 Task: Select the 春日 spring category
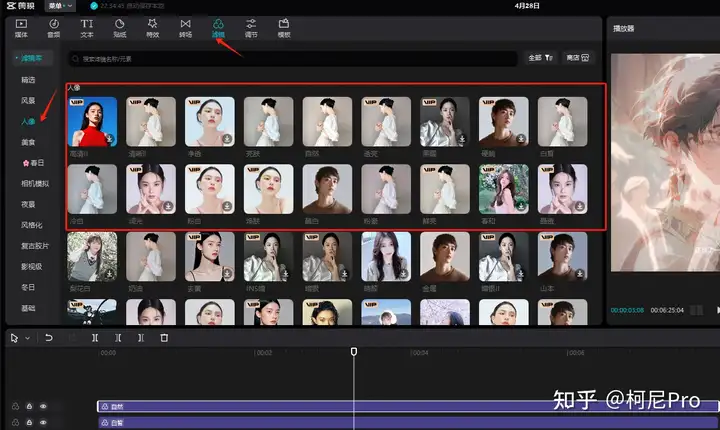tap(33, 163)
